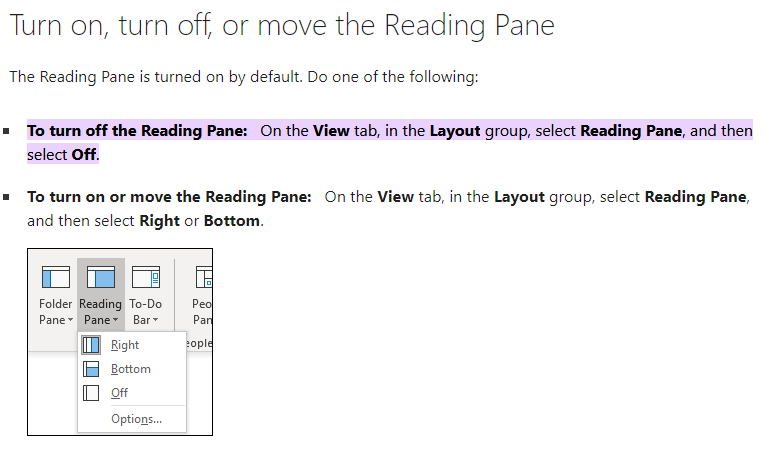Select the Right menu option
The height and width of the screenshot is (455, 774).
coord(125,345)
